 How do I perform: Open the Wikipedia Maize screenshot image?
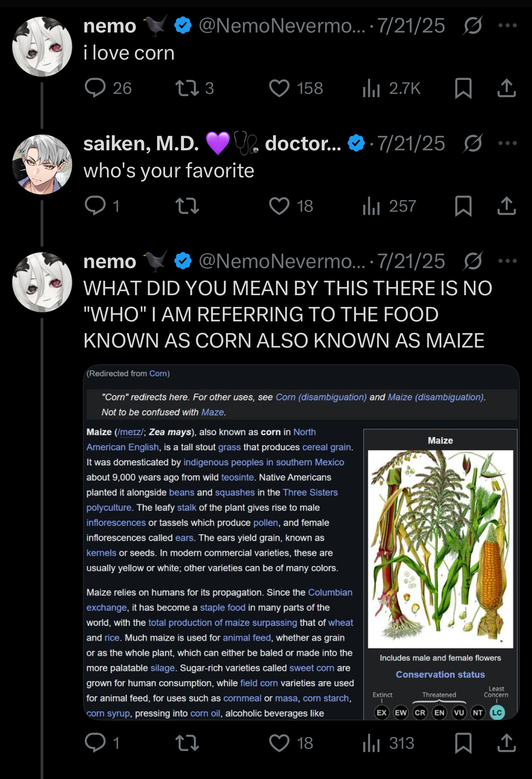coord(301,542)
